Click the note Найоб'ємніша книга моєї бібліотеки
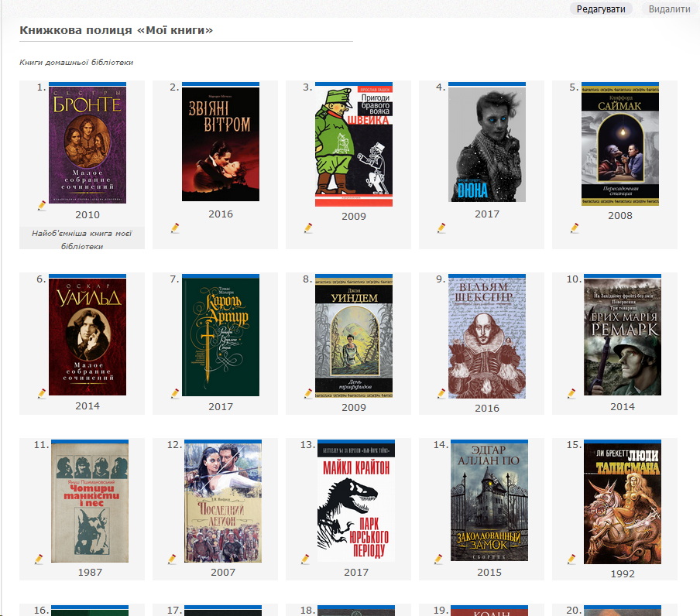The height and width of the screenshot is (616, 700). (82, 240)
